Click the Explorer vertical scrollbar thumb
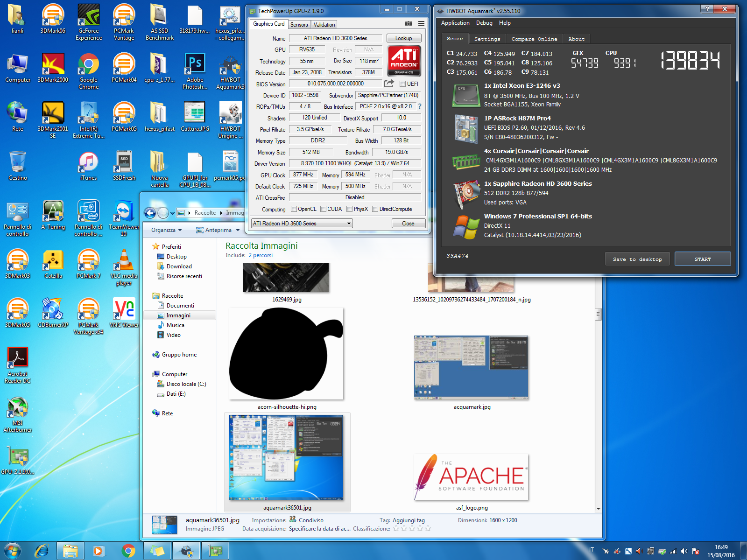 (x=598, y=314)
